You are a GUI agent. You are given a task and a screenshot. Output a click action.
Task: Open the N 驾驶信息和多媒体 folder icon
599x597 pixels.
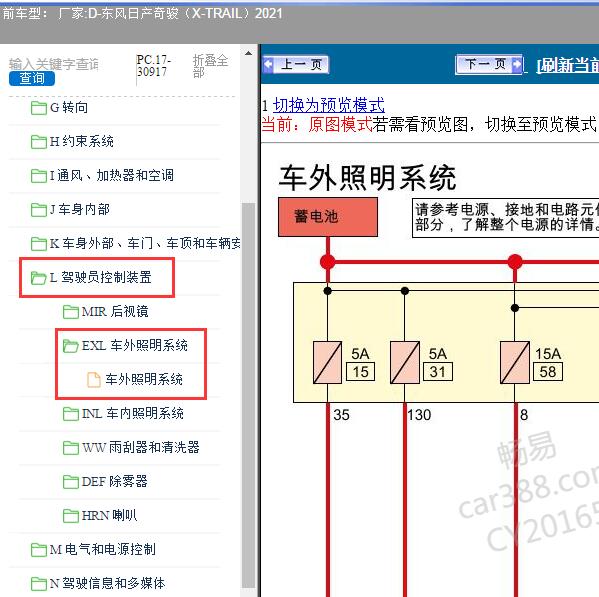click(39, 584)
